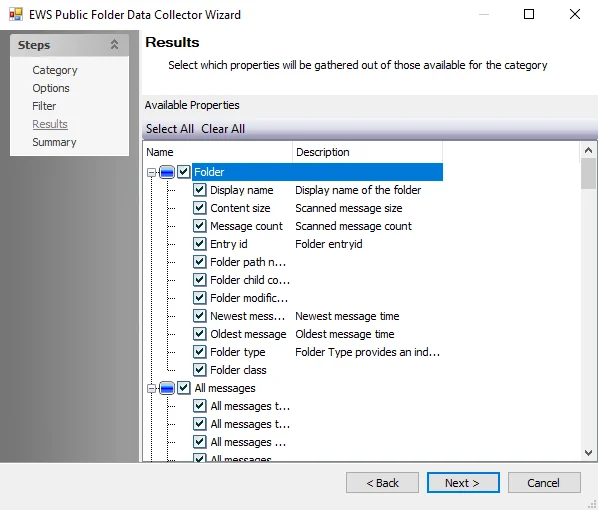This screenshot has height=510, width=598.
Task: Toggle the Entry id checkbox
Action: click(199, 244)
